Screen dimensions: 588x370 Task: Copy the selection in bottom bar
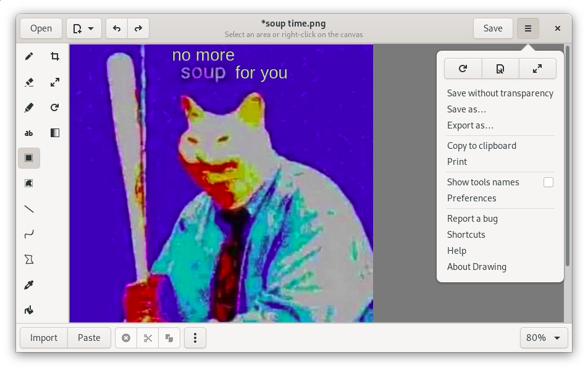pyautogui.click(x=169, y=338)
